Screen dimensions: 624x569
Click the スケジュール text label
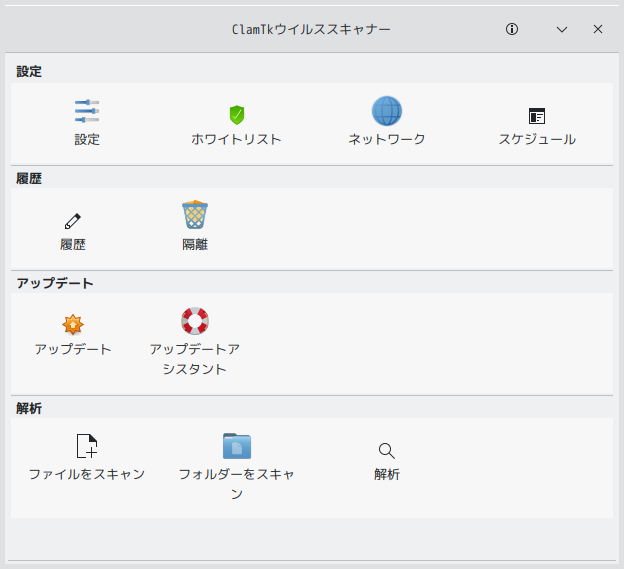[x=537, y=139]
